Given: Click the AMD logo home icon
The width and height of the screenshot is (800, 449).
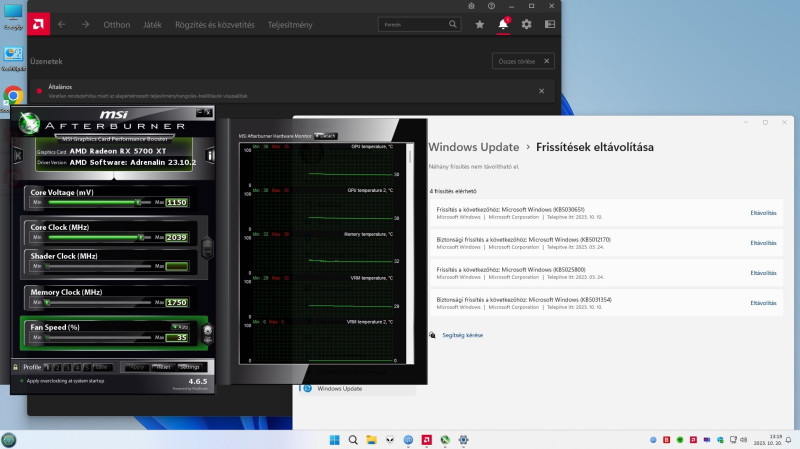Looking at the screenshot, I should (38, 24).
